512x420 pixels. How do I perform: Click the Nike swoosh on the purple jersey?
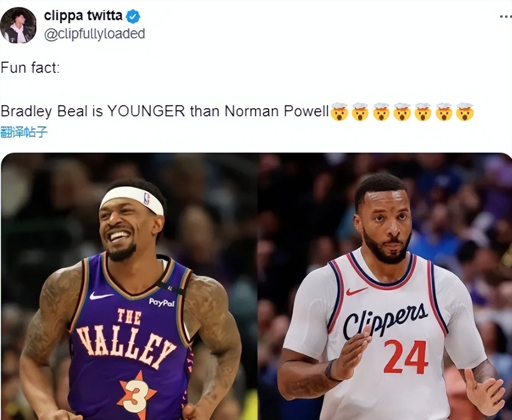(101, 295)
